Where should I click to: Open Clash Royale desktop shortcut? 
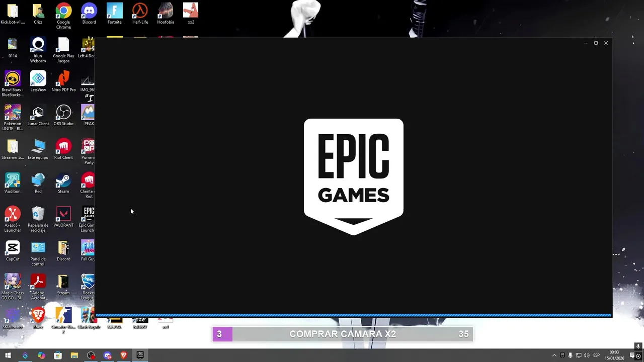89,318
